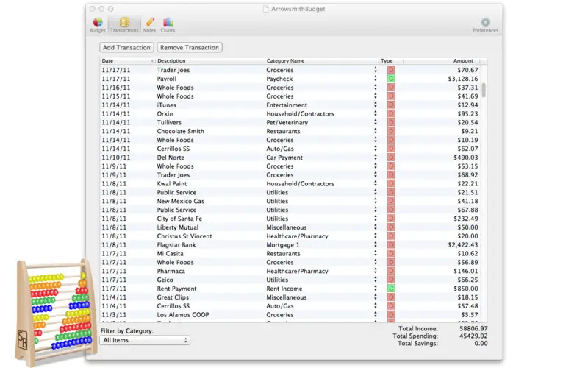Click the red D type icon for iTunes
Screen dimensions: 588x368
(x=391, y=105)
